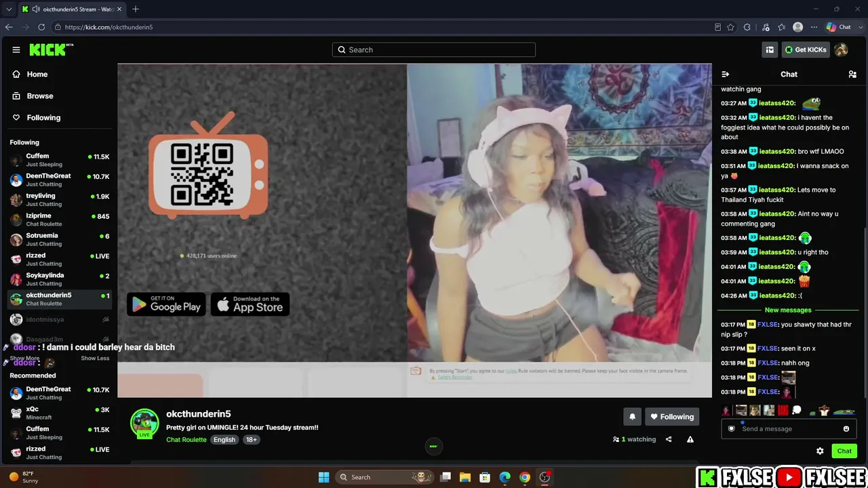Report the stream with warning icon
This screenshot has height=488, width=868.
pos(690,439)
